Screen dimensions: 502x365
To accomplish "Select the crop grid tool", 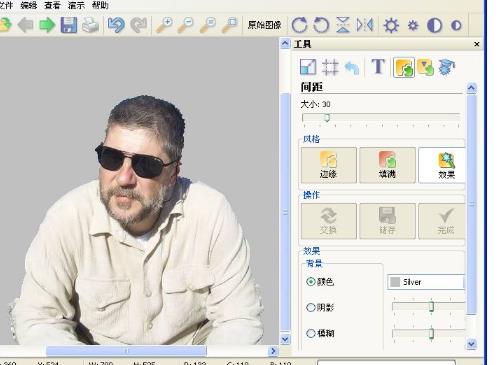I will 330,67.
